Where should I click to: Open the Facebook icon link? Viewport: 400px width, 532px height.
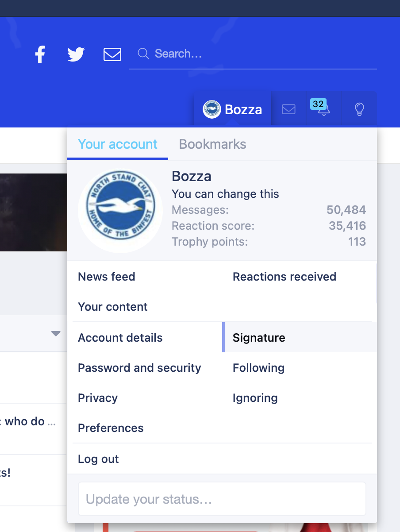pos(40,54)
